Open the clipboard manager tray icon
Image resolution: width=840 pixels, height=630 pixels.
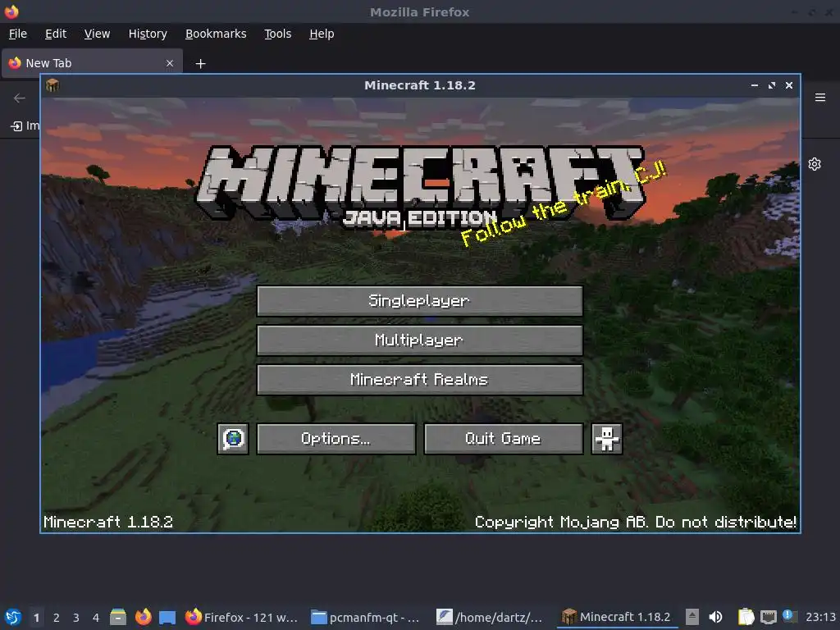pos(746,617)
